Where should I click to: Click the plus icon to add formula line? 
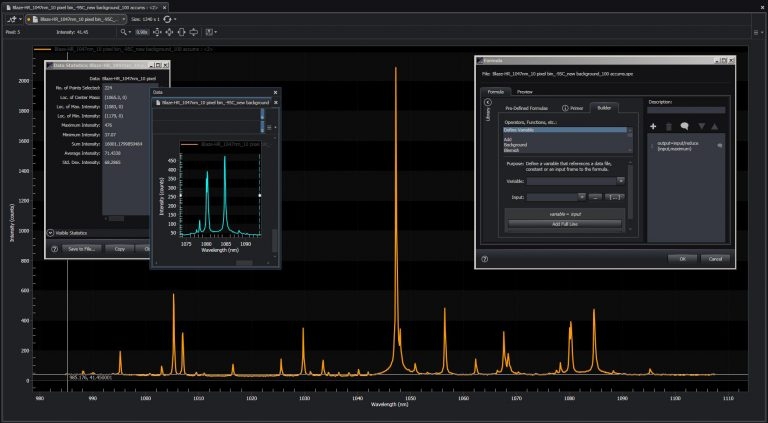tap(653, 127)
